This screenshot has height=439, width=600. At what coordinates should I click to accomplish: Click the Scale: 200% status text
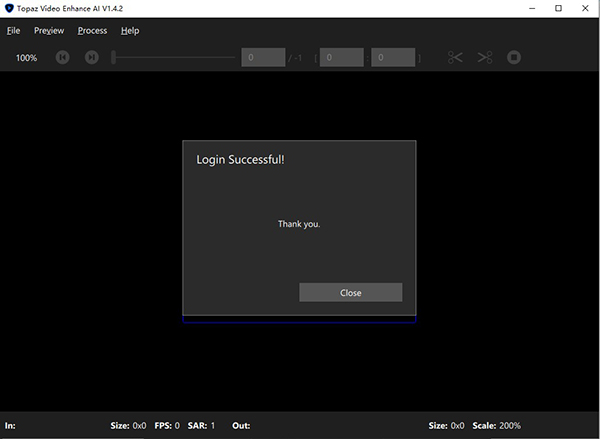click(496, 426)
